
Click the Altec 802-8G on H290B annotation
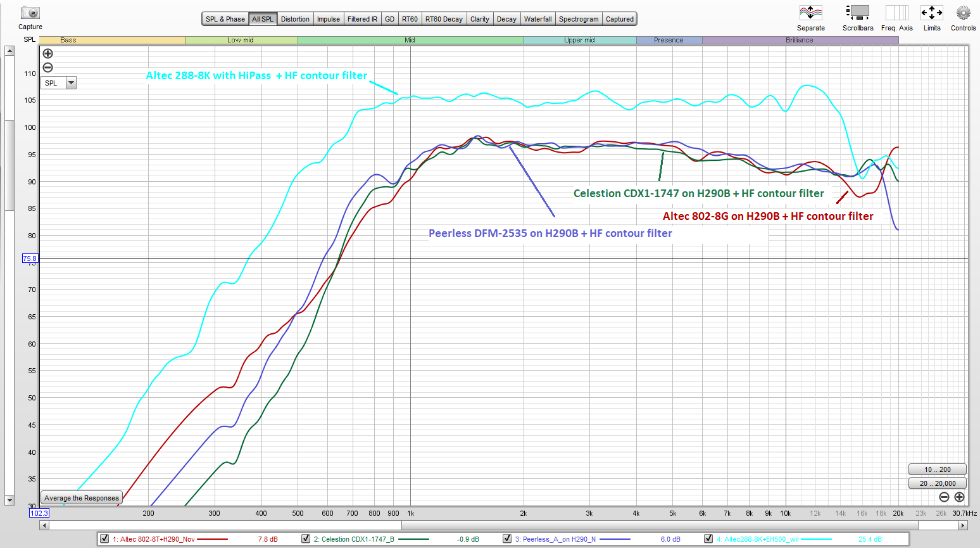[x=768, y=216]
